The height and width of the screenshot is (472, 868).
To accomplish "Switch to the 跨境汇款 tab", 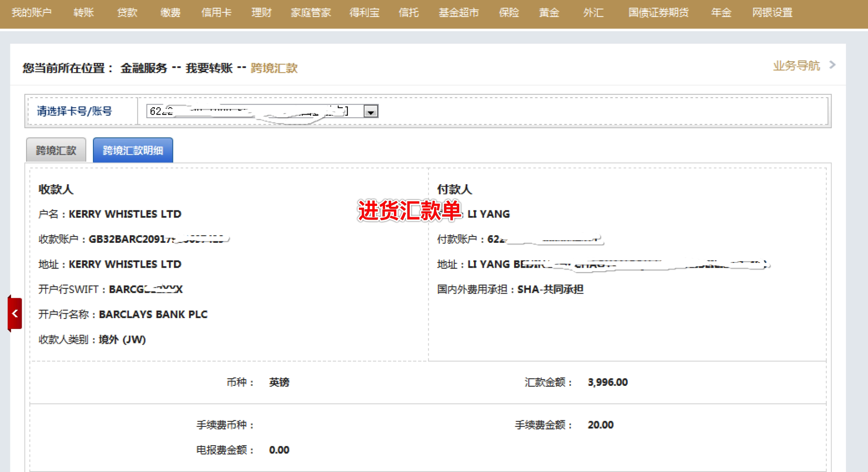I will pos(56,150).
